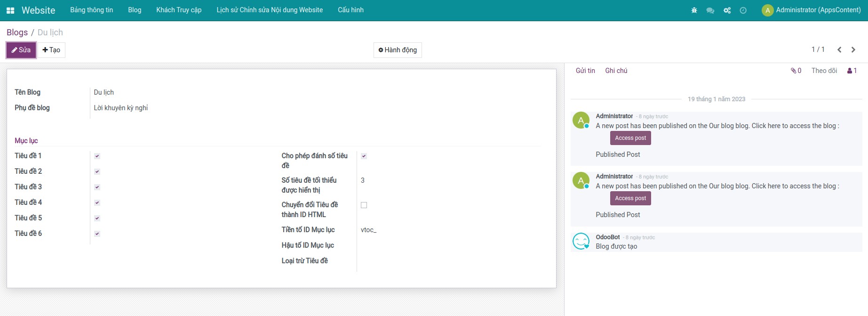This screenshot has height=316, width=868.
Task: Enable Chuyển đổi Tiêu đề thành ID HTML
Action: [x=364, y=205]
